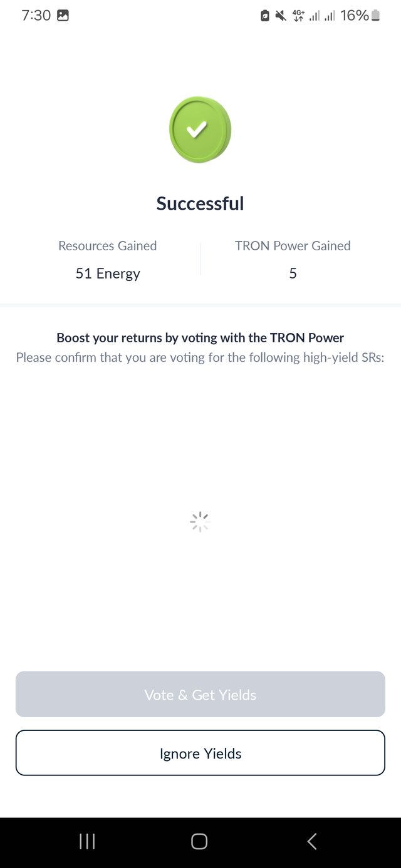401x868 pixels.
Task: Tap the 4G+ network indicator
Action: click(x=298, y=16)
